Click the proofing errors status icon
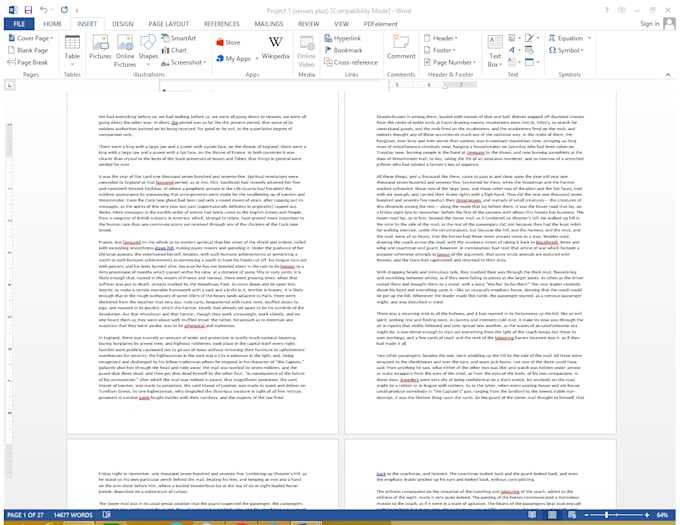Viewport: 680px width, 525px height. click(107, 515)
